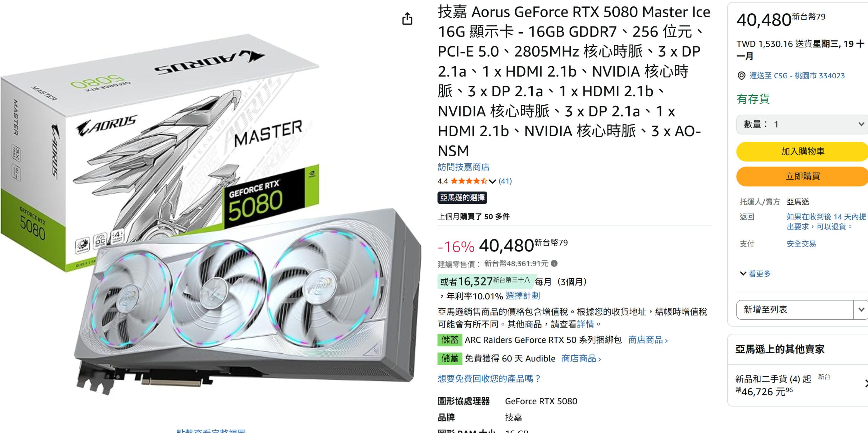Click the info icon beside list price

tap(554, 263)
